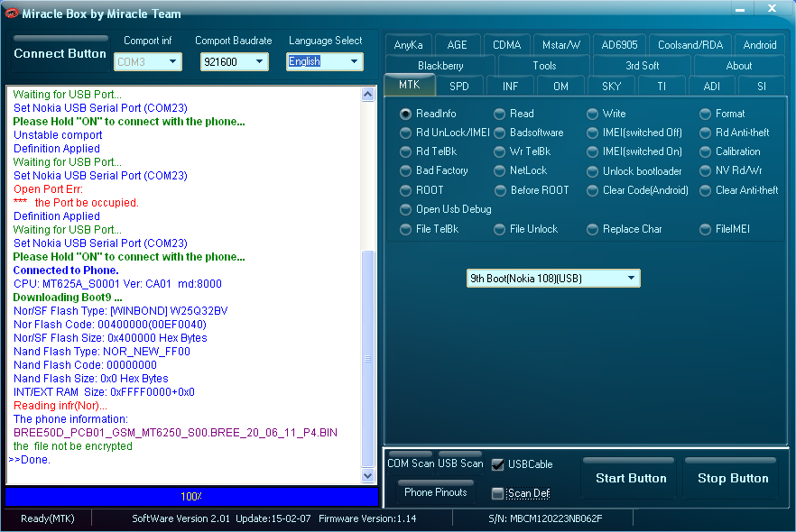This screenshot has height=532, width=796.
Task: Switch to the TI tab
Action: point(662,87)
